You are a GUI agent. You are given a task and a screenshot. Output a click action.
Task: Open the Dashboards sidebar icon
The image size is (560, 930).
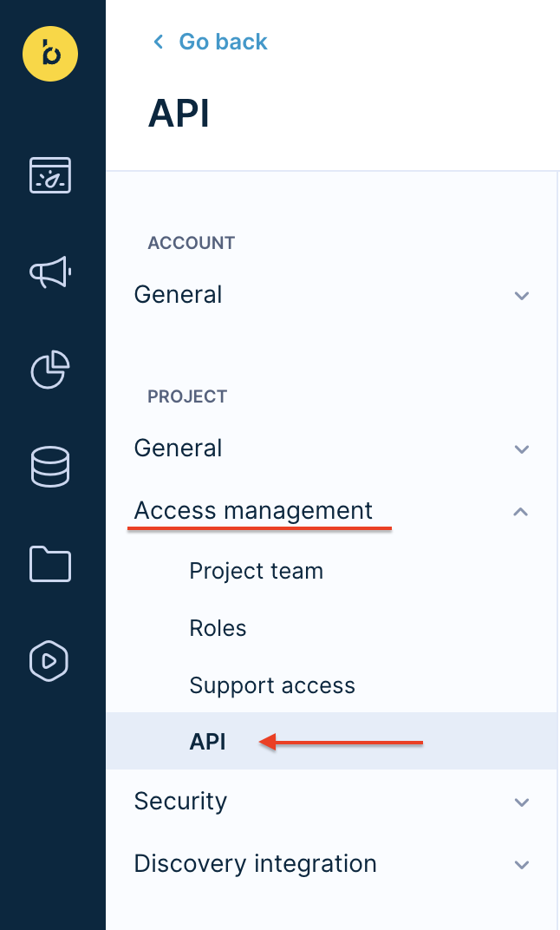pos(50,175)
